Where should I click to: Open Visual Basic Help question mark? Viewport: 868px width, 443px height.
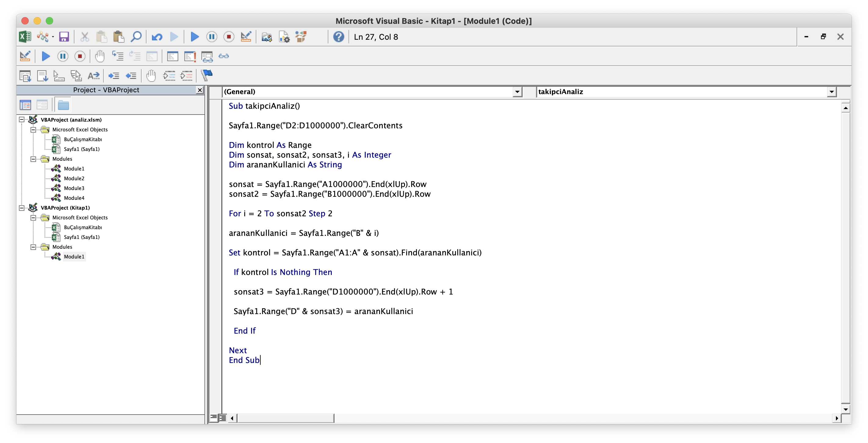[339, 37]
